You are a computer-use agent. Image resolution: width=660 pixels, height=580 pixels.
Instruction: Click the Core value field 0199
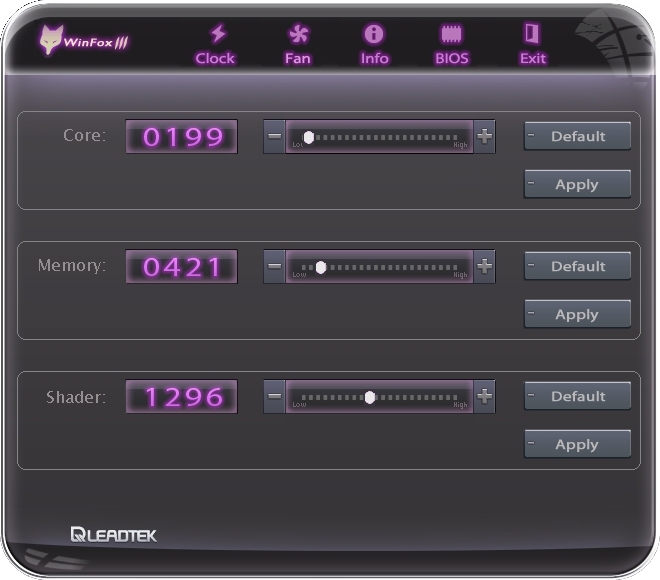(182, 137)
